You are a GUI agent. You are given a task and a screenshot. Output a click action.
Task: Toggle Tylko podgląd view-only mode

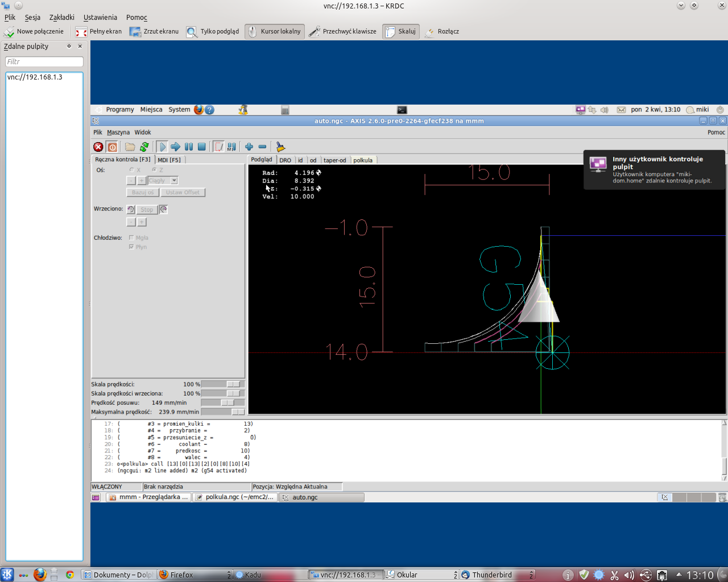(213, 31)
